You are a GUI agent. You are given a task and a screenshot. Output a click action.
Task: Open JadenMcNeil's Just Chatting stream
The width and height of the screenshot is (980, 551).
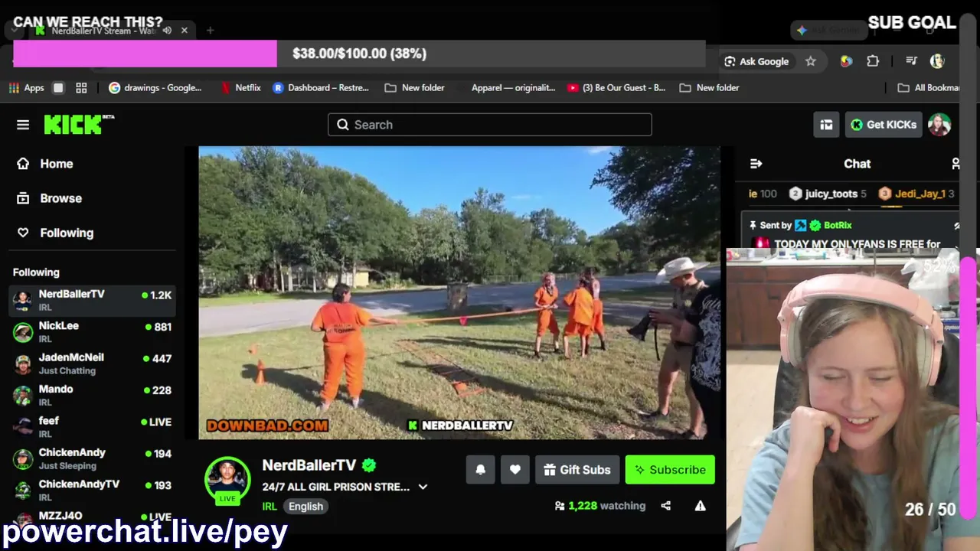[92, 364]
